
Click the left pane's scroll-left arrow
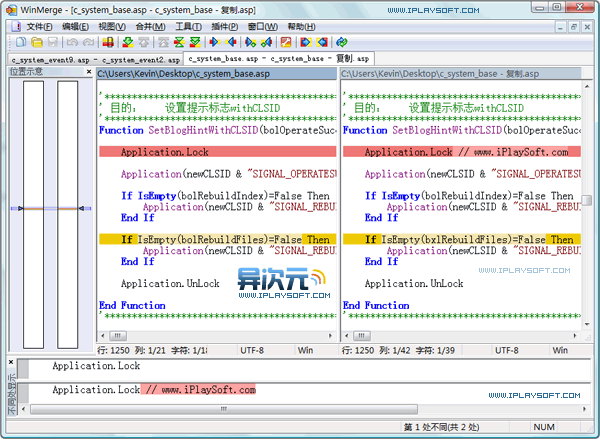[x=103, y=336]
